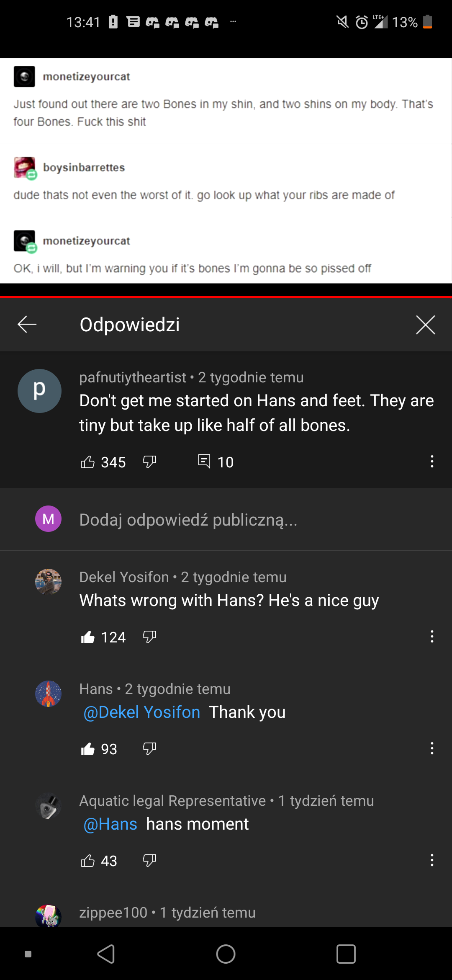
Task: Tap the Android home button
Action: (226, 954)
